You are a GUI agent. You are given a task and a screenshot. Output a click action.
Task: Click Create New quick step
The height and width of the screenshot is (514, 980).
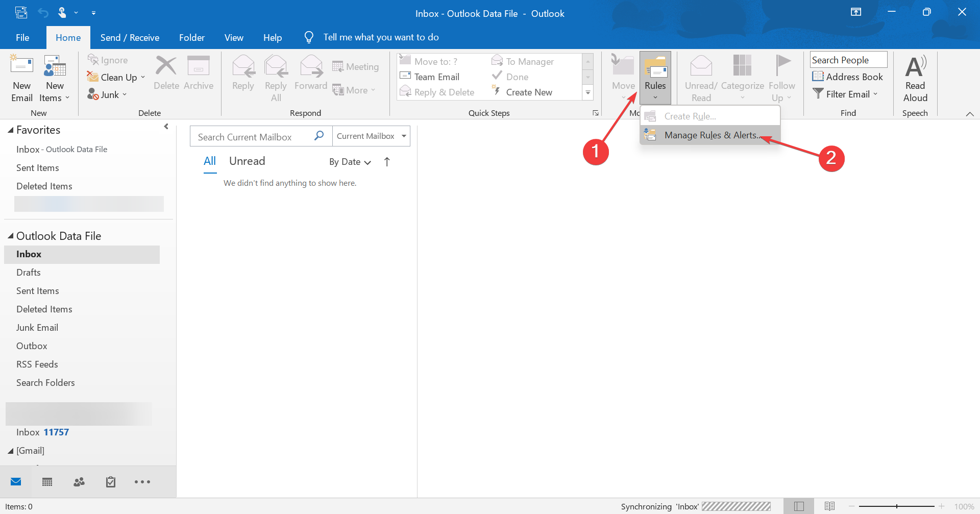coord(522,92)
